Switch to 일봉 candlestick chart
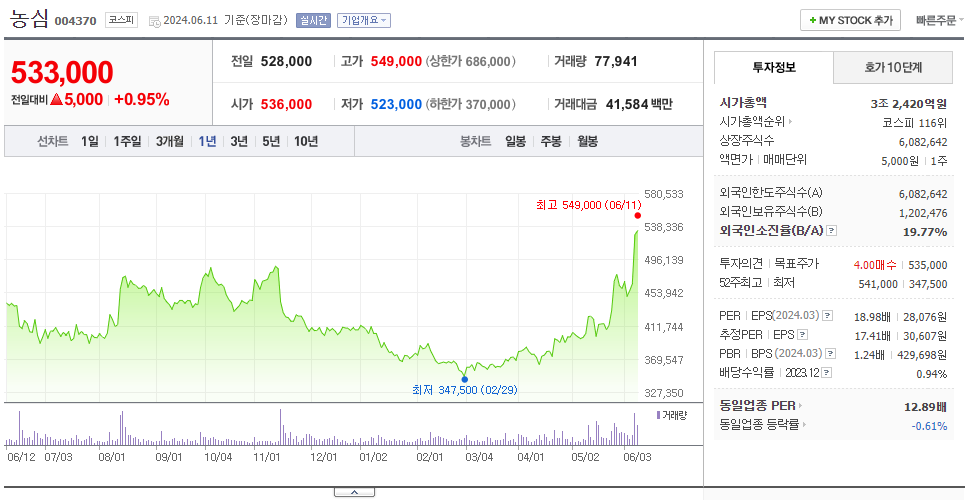 coord(515,141)
